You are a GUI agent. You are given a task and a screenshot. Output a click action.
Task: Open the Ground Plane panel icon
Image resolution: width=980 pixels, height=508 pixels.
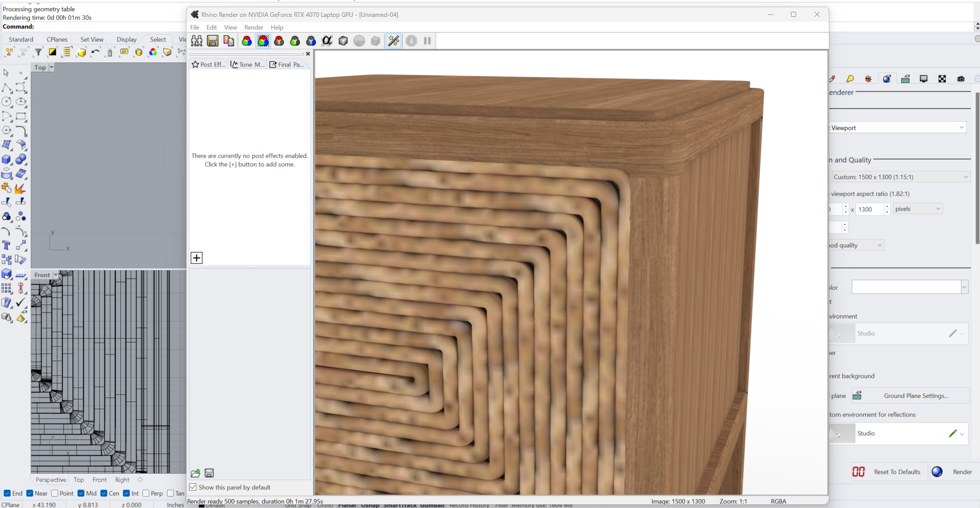[x=905, y=79]
